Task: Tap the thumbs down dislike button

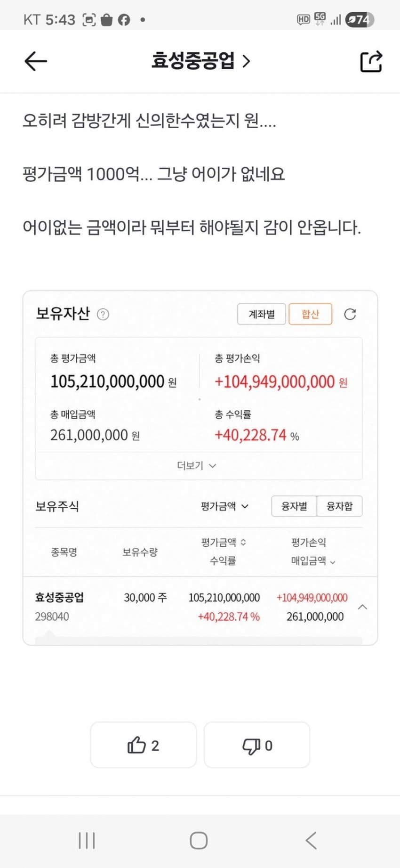Action: point(257,745)
